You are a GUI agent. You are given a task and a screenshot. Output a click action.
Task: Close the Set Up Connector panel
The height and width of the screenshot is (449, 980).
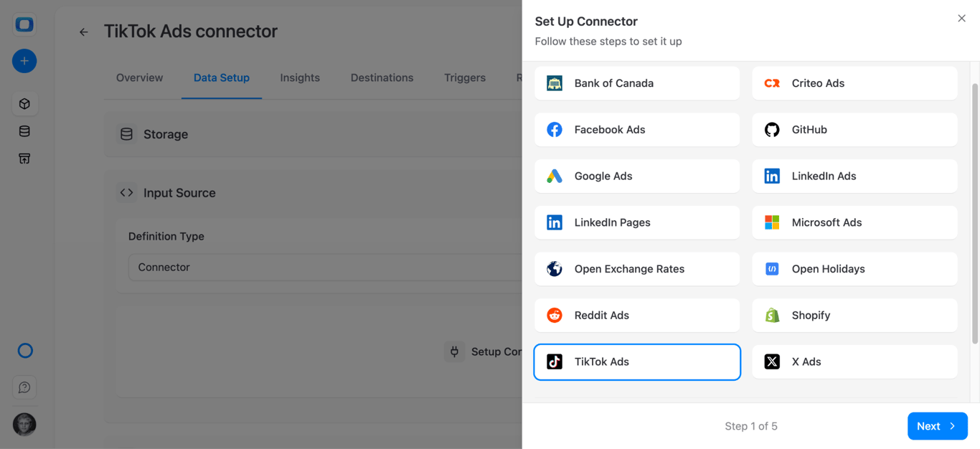(961, 19)
